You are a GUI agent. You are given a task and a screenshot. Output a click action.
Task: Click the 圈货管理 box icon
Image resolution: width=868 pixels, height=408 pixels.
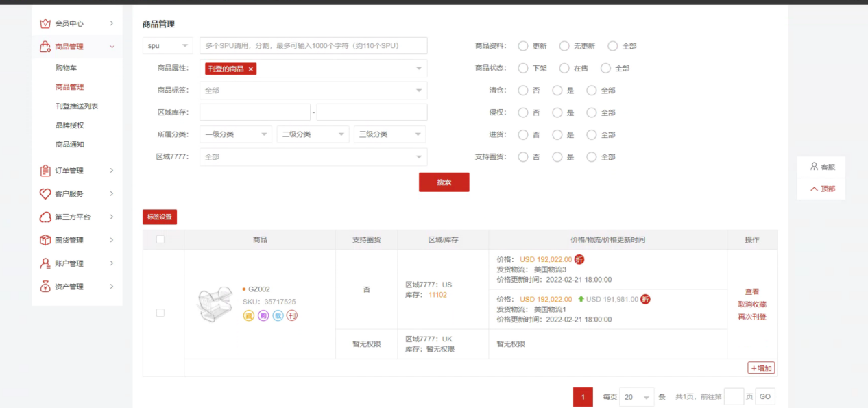(45, 240)
